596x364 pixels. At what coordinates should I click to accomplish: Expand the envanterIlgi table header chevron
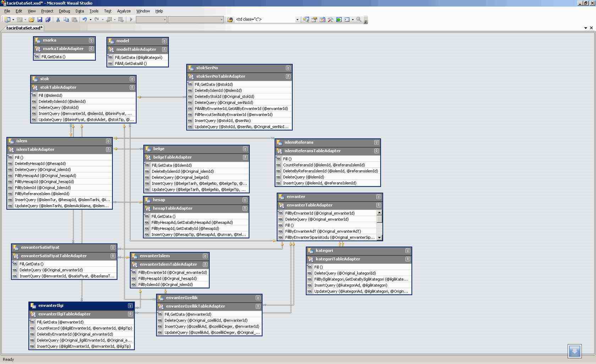pos(130,305)
